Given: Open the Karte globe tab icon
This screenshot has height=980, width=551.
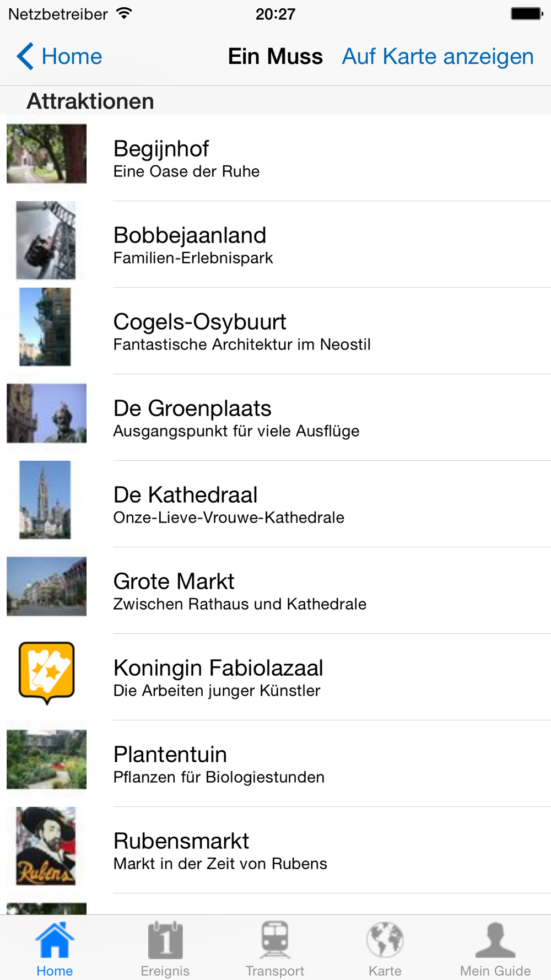Looking at the screenshot, I should click(x=385, y=940).
